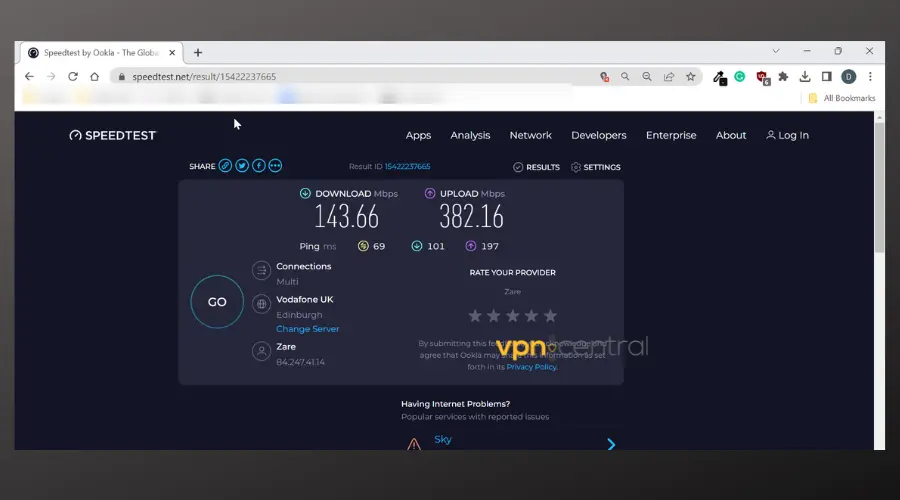
Task: Open All Bookmarks folder
Action: point(842,98)
